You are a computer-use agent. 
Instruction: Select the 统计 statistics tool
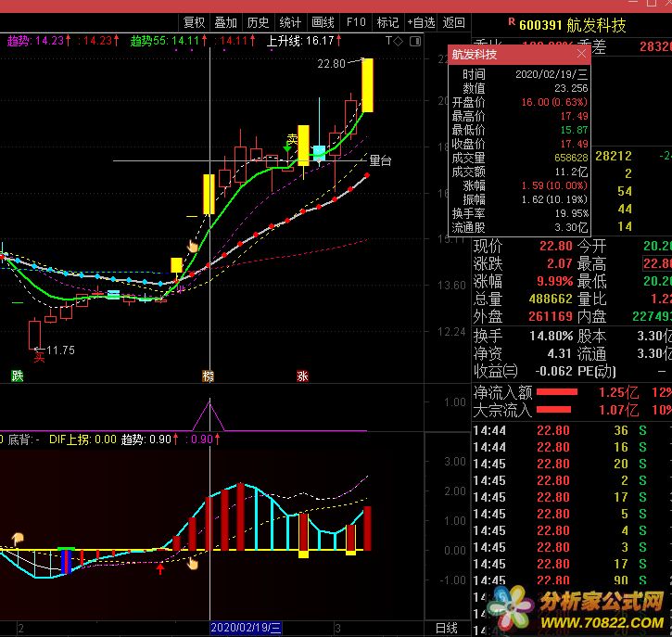[290, 22]
